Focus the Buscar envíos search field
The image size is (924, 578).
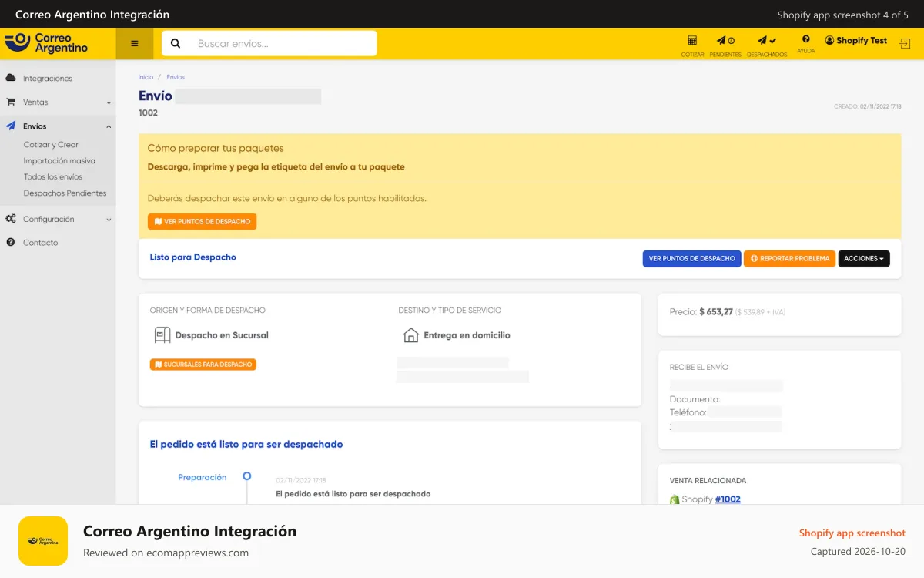(x=269, y=44)
